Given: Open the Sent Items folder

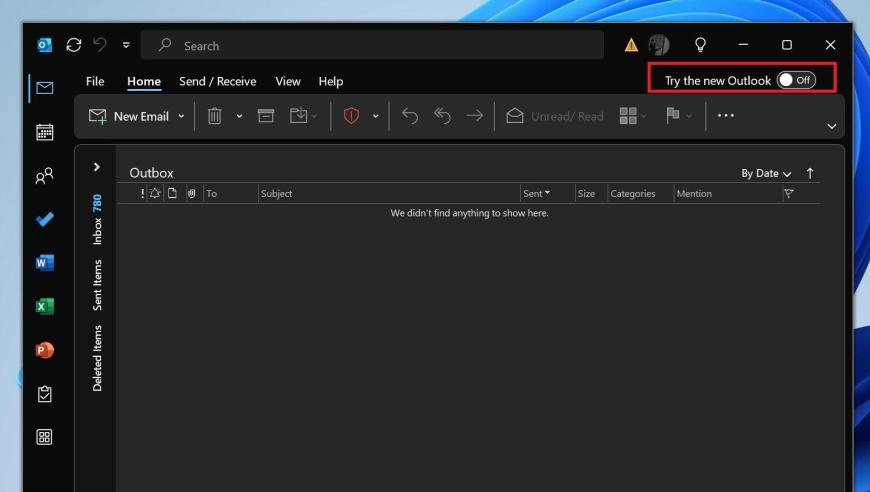Looking at the screenshot, I should (x=97, y=285).
